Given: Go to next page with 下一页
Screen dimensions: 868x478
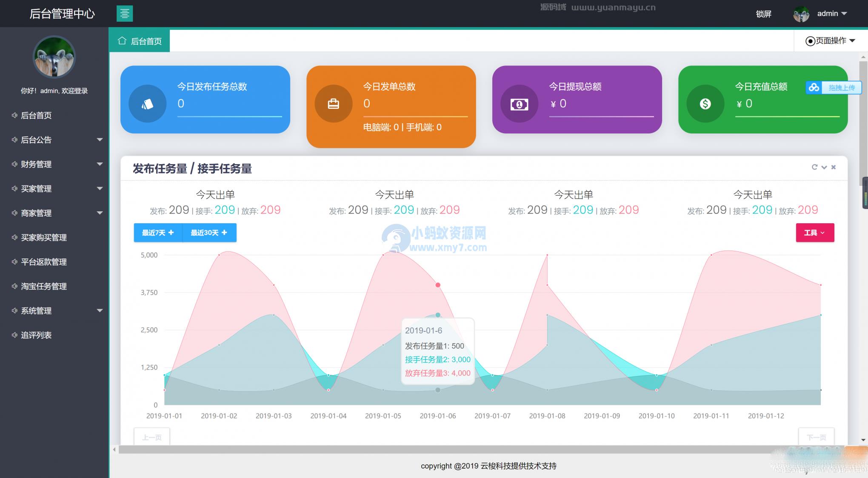Looking at the screenshot, I should [x=816, y=437].
